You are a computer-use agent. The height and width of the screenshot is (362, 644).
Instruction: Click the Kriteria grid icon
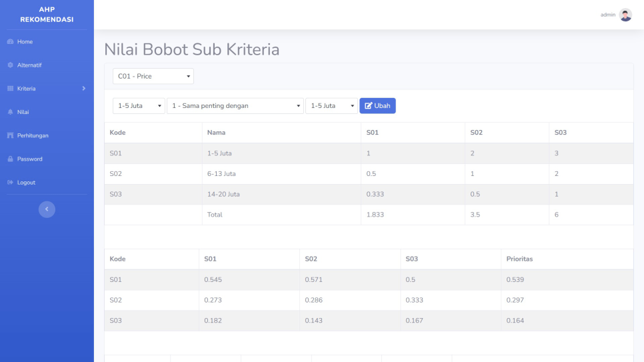click(x=10, y=89)
